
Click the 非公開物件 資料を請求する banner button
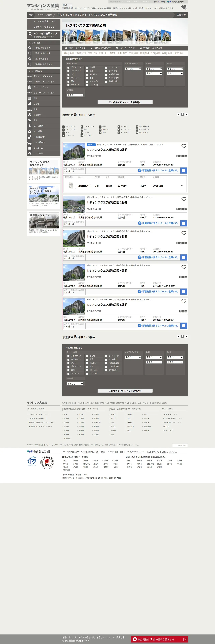pos(159,639)
